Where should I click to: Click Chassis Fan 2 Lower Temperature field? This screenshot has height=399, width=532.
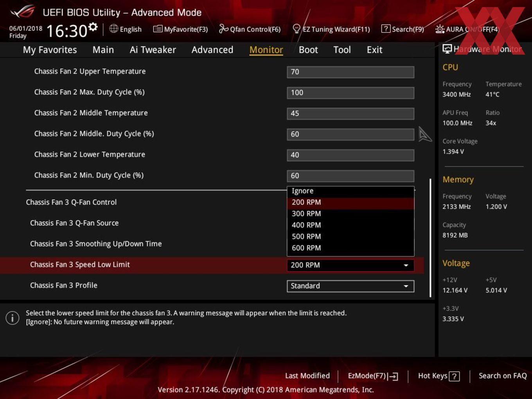[x=350, y=155]
